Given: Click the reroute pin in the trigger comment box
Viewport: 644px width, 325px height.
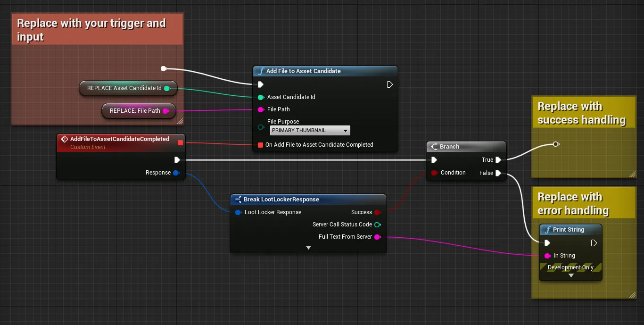Looking at the screenshot, I should [164, 69].
